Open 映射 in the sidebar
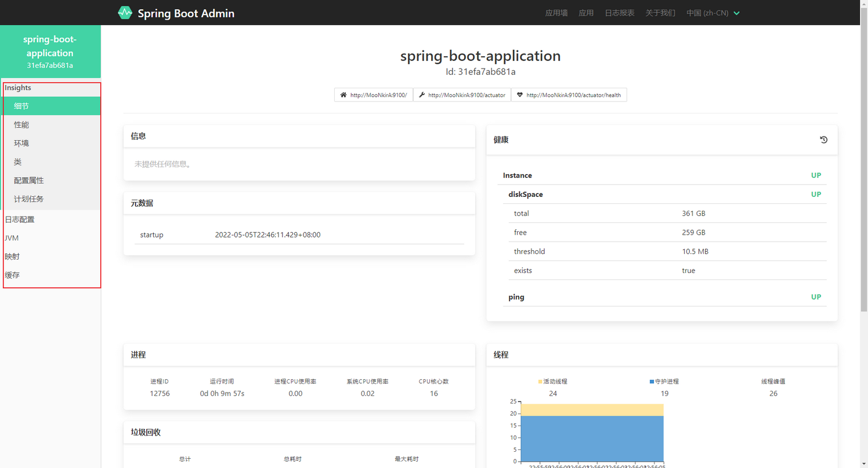 12,257
